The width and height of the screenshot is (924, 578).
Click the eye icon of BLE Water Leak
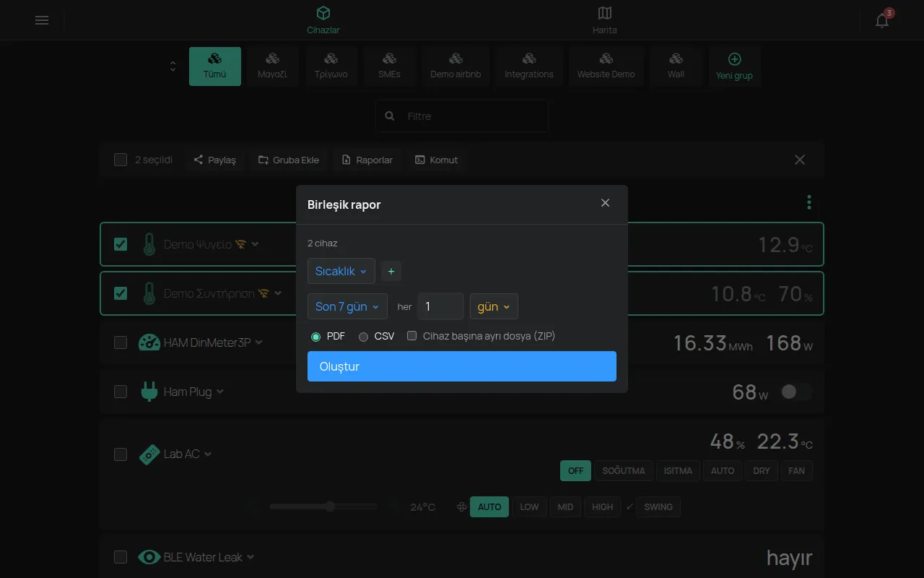click(149, 557)
